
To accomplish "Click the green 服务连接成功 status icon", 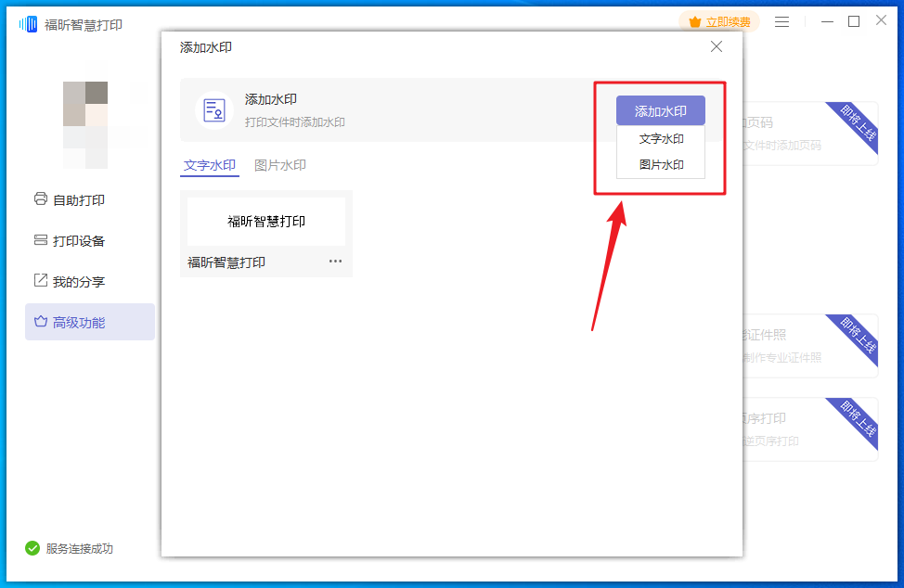I will click(x=32, y=548).
